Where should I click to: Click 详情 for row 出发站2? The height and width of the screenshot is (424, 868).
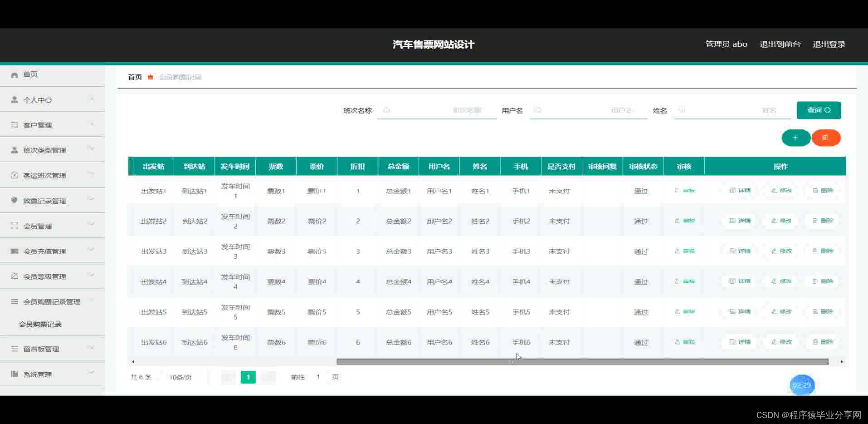click(740, 221)
